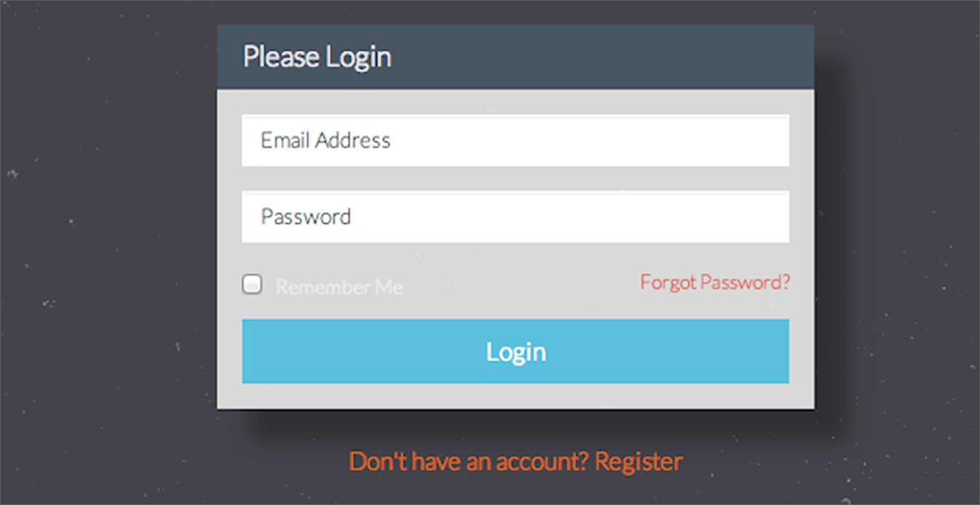This screenshot has width=980, height=505.
Task: Choose the password recovery option
Action: point(715,283)
